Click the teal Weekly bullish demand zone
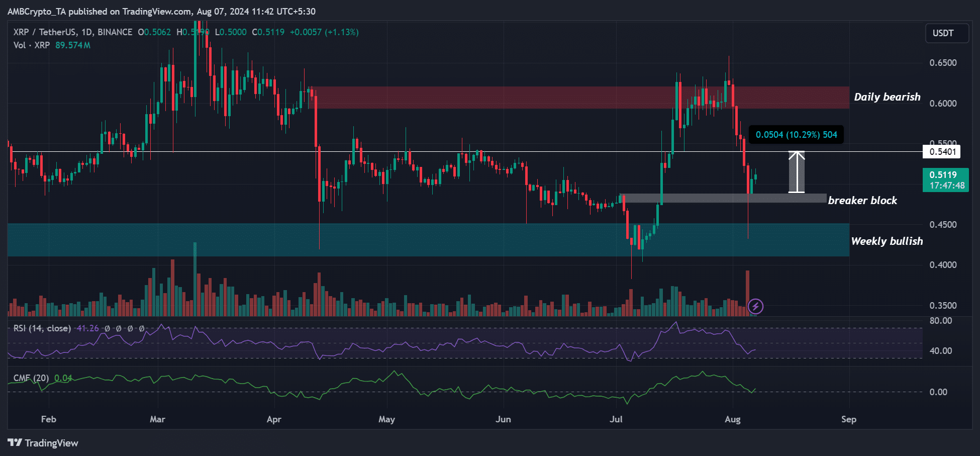This screenshot has height=456, width=980. pos(428,240)
